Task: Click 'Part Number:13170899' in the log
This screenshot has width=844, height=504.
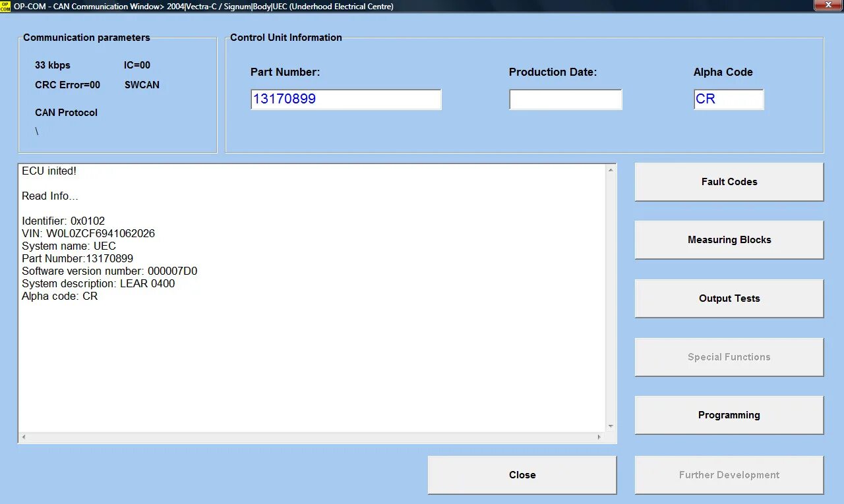Action: [x=77, y=259]
